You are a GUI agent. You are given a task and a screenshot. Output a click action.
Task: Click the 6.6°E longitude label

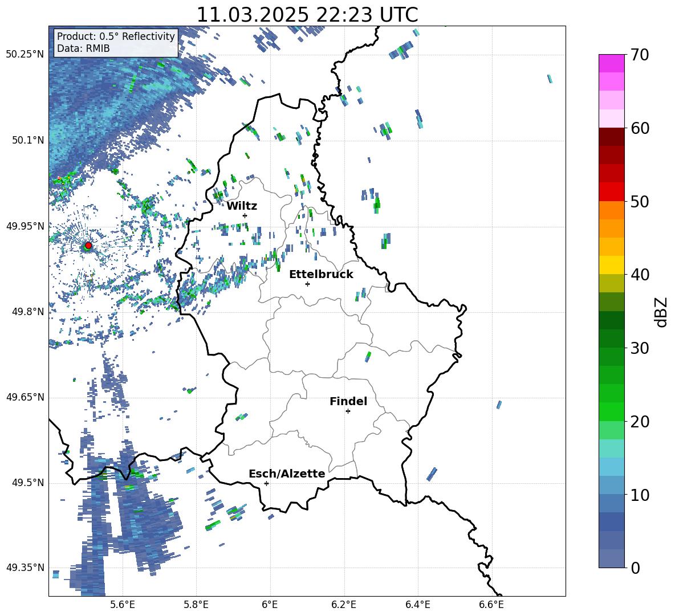(491, 605)
